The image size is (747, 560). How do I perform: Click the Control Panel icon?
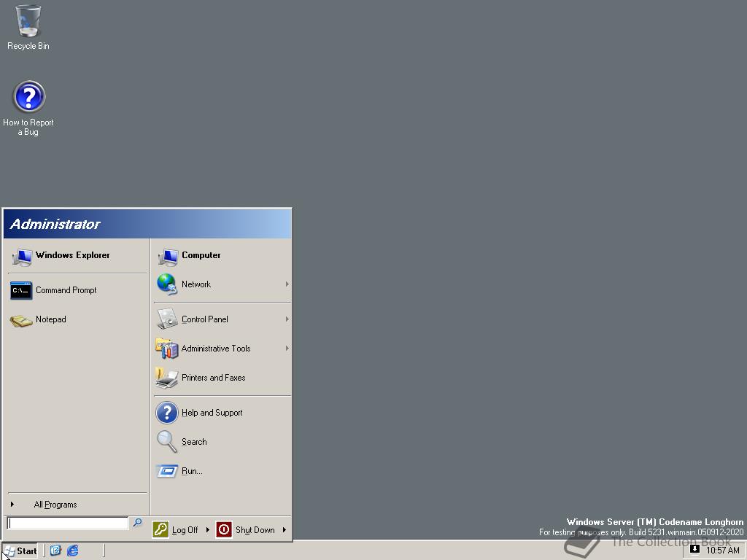click(167, 319)
